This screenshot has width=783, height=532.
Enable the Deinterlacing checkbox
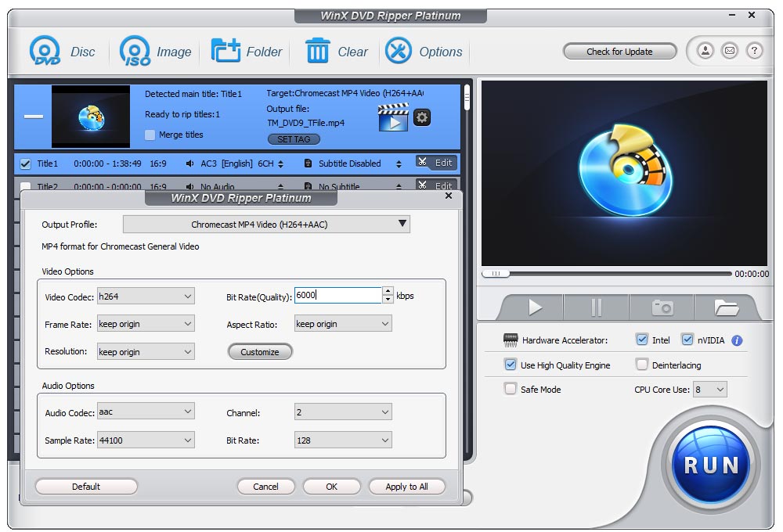pyautogui.click(x=642, y=365)
